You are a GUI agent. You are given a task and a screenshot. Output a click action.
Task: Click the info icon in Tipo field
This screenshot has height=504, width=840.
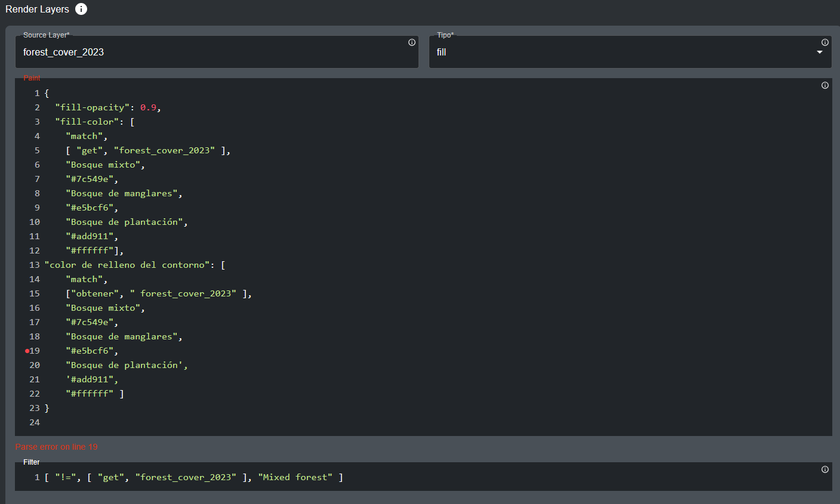[824, 42]
